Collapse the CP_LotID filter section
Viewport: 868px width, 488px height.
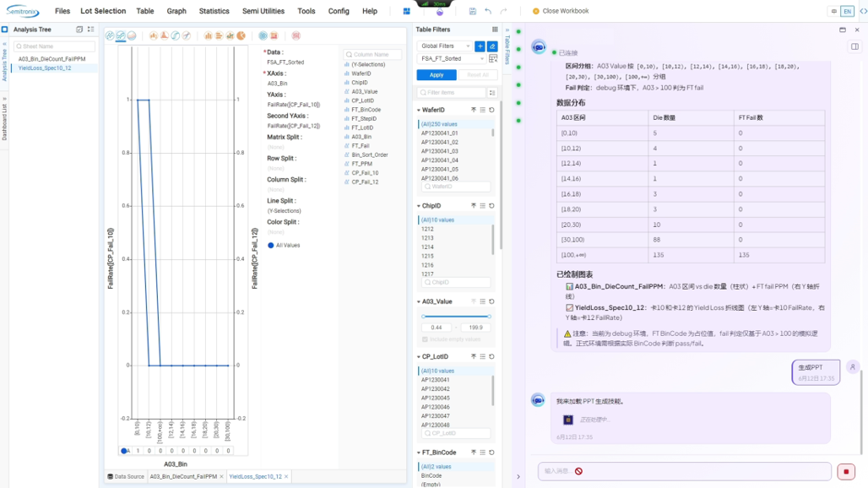coord(419,357)
